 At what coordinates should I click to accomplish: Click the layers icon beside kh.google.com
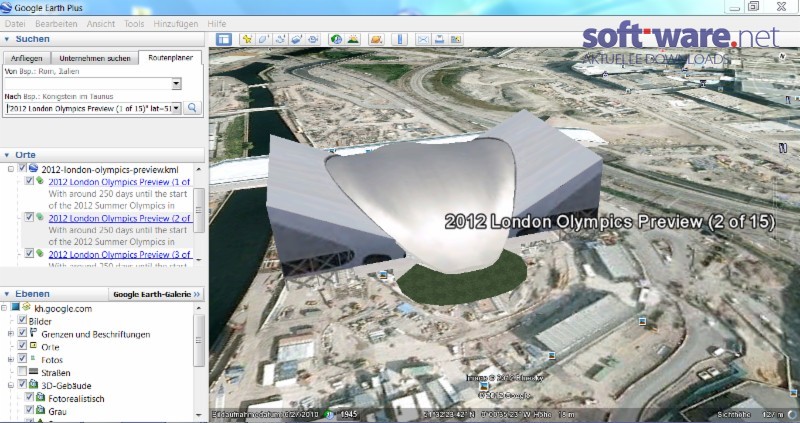[27, 307]
